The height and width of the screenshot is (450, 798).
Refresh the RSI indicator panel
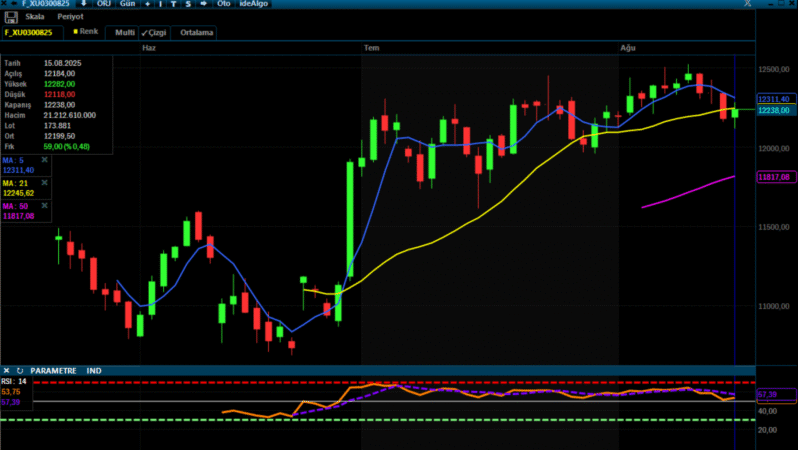coord(20,370)
